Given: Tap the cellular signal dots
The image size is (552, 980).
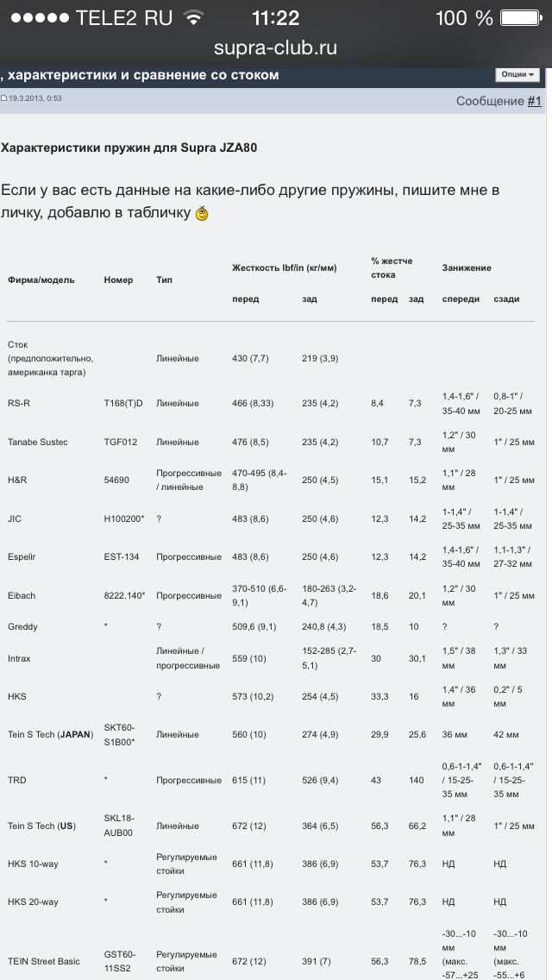Looking at the screenshot, I should tap(37, 18).
